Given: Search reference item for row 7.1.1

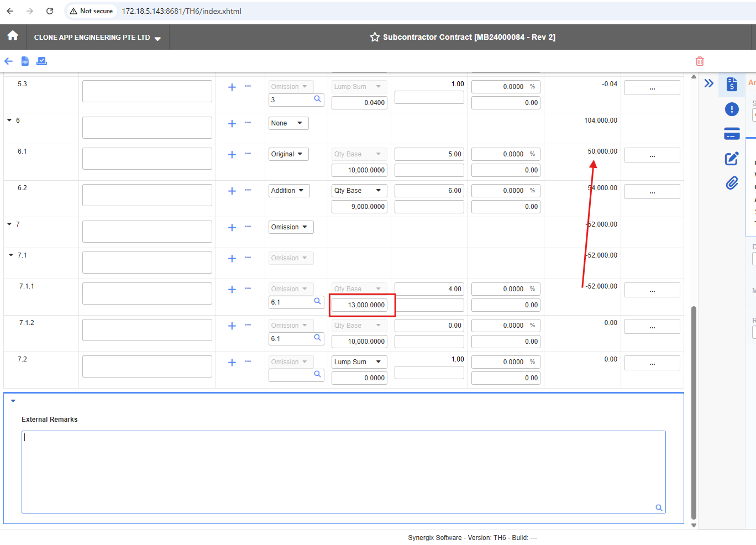Looking at the screenshot, I should point(318,301).
